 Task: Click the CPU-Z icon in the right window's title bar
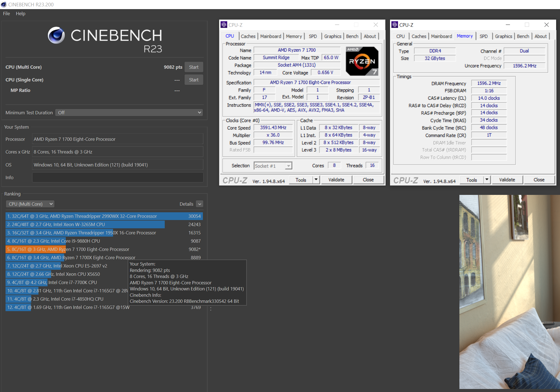(x=394, y=25)
